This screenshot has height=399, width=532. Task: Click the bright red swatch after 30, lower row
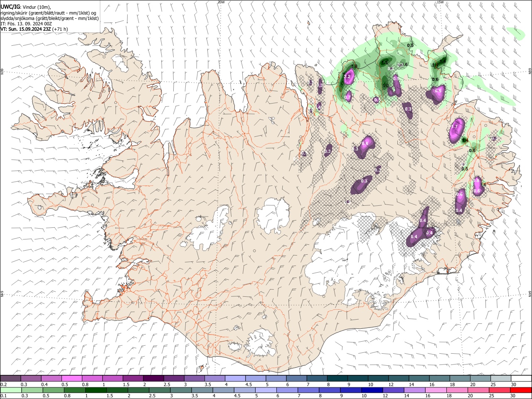(521, 390)
